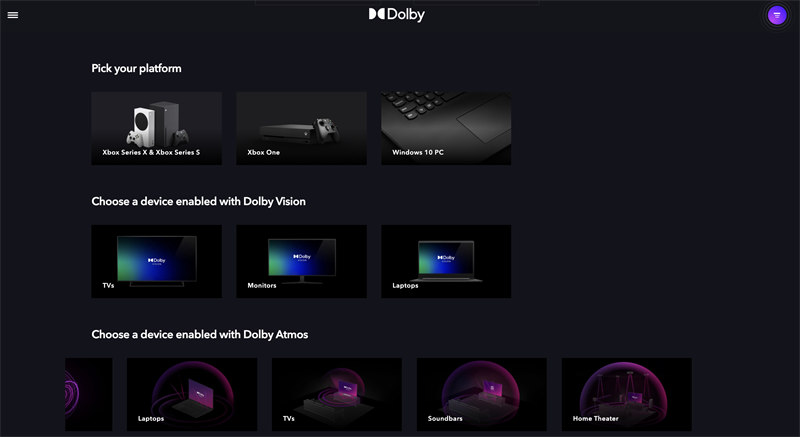Click the Xbox Series X console image

164,122
